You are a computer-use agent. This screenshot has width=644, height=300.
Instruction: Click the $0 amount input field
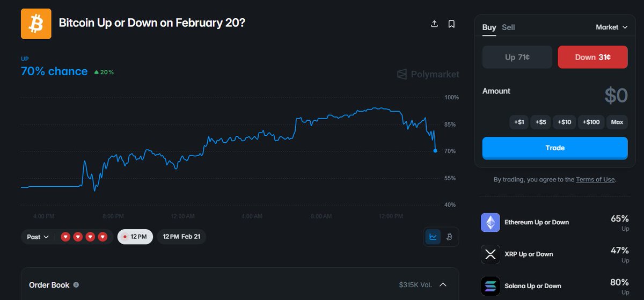point(616,96)
